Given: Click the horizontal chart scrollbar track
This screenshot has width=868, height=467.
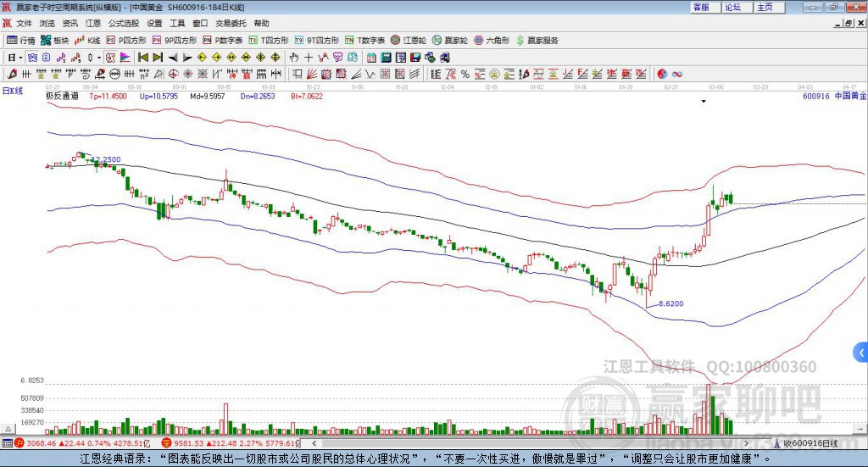Looking at the screenshot, I should (x=530, y=443).
